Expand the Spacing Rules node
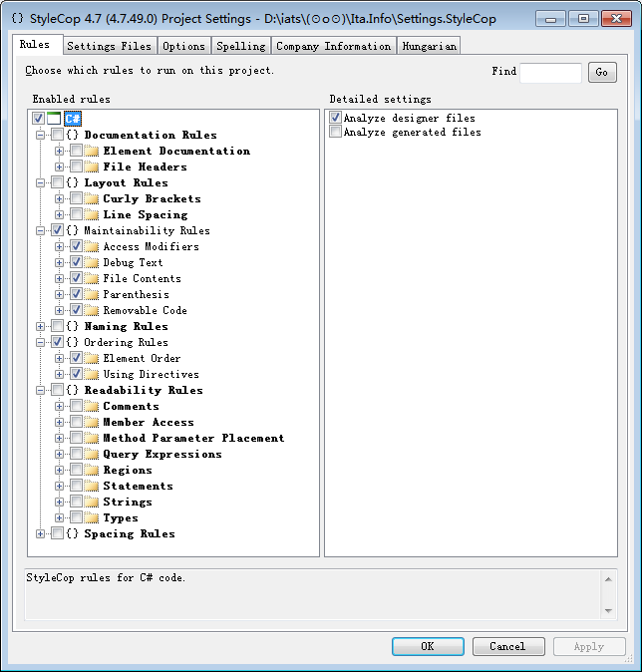The height and width of the screenshot is (672, 642). point(40,534)
